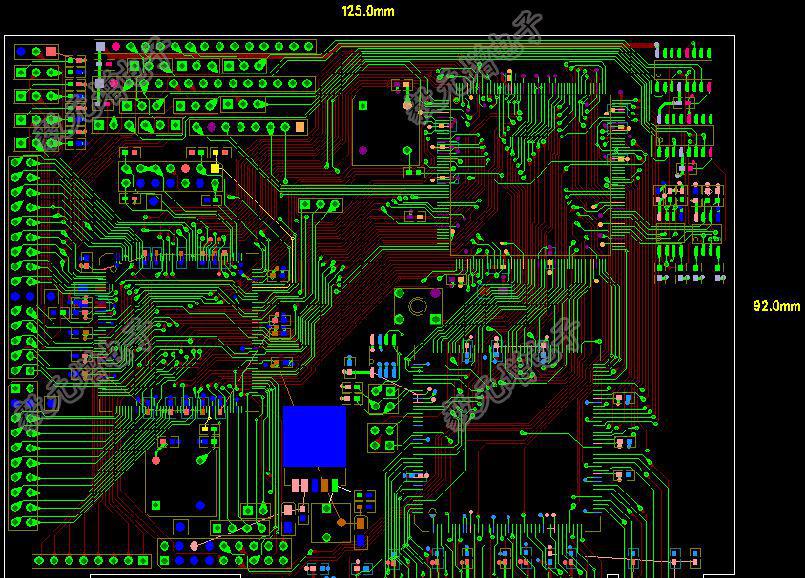Select the purple pad in the orange-ended header row
This screenshot has height=578, width=805.
211,127
